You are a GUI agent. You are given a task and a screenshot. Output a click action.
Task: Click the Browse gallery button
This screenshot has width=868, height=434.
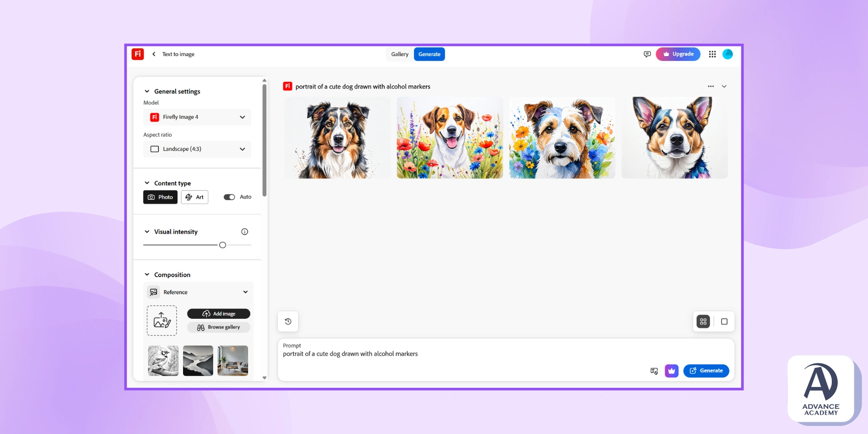click(x=218, y=327)
